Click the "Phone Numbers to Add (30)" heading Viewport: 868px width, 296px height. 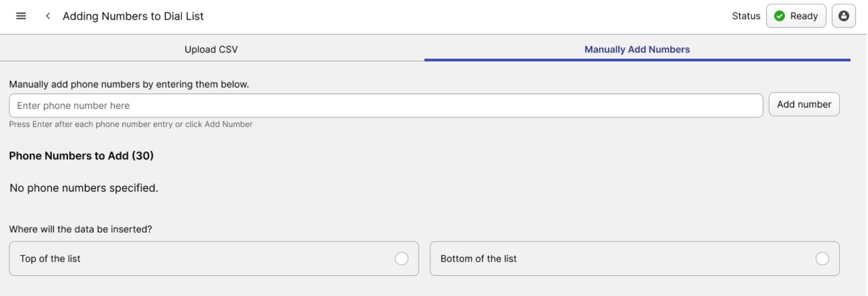pyautogui.click(x=81, y=156)
